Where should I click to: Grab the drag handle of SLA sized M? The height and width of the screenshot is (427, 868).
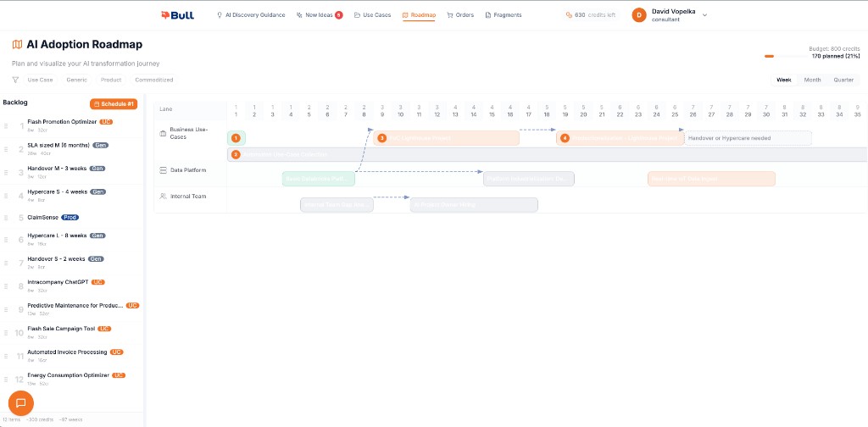coord(6,149)
